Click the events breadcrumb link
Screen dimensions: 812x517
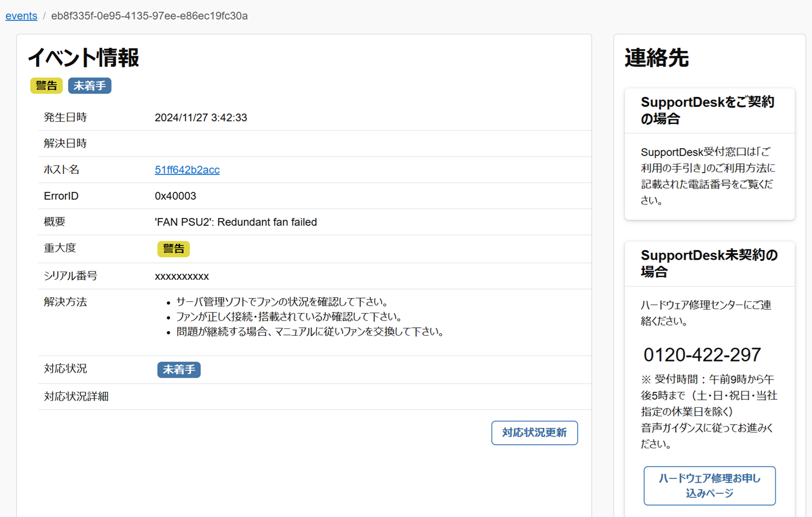tap(21, 16)
